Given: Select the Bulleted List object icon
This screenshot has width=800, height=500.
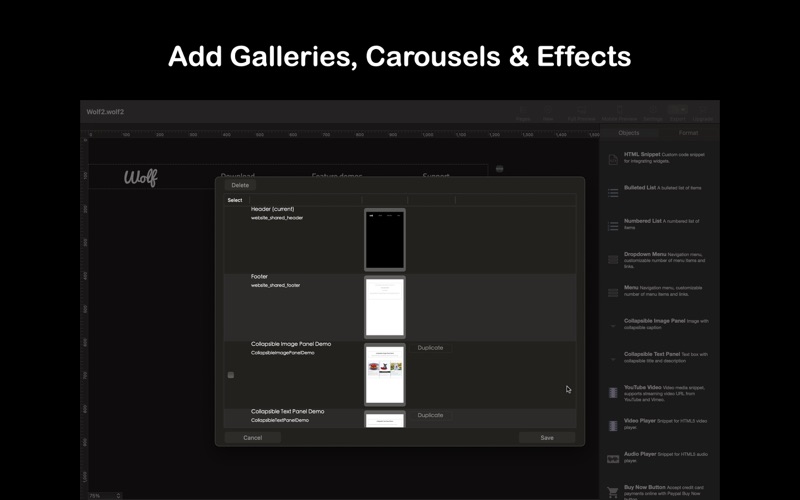Looking at the screenshot, I should (x=613, y=192).
